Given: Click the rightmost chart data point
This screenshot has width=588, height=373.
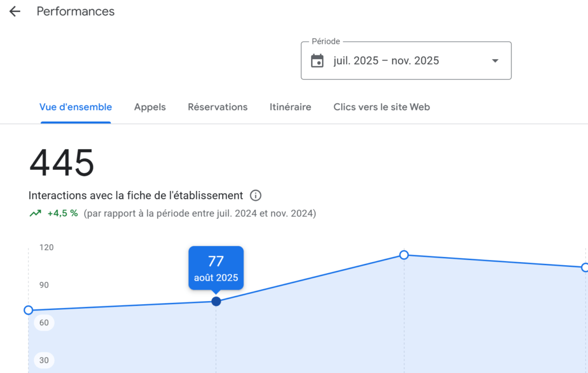Looking at the screenshot, I should click(x=584, y=266).
